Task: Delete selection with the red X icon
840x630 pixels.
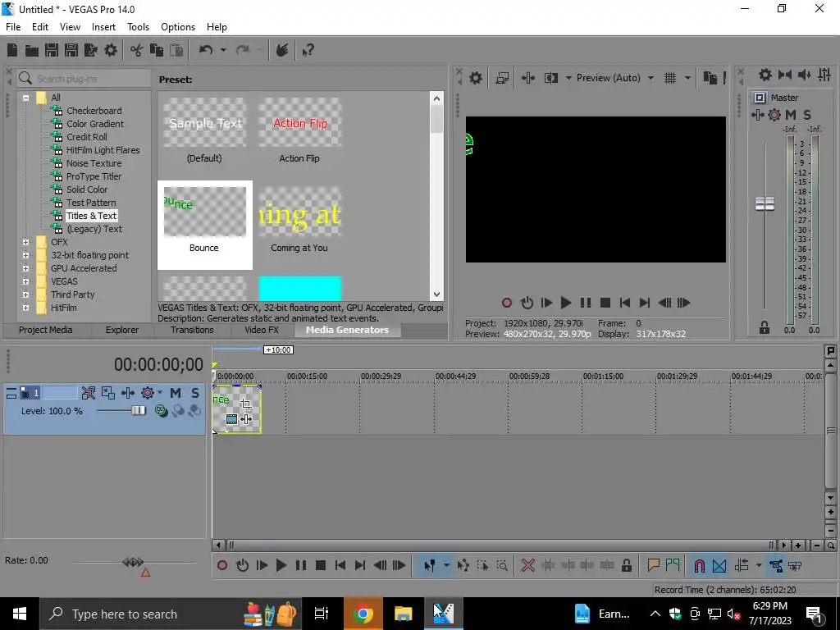Action: 527,565
